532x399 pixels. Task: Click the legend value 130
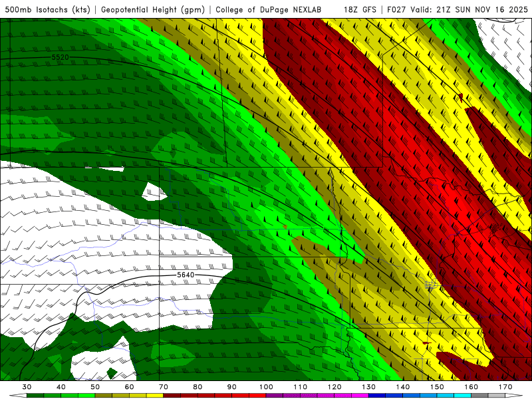tap(368, 387)
